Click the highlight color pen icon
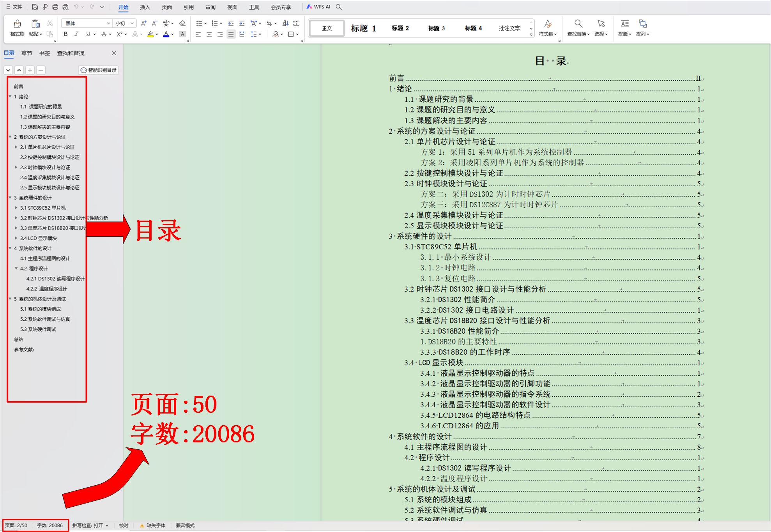The image size is (771, 532). point(151,34)
